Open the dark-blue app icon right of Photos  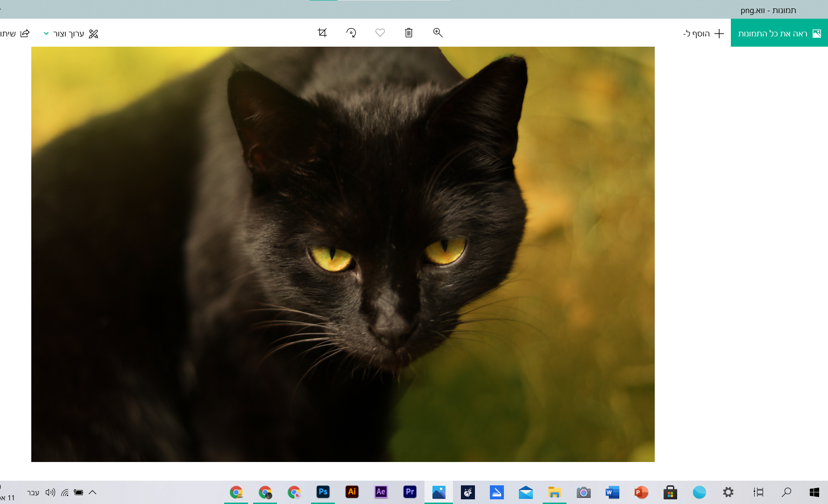click(468, 492)
